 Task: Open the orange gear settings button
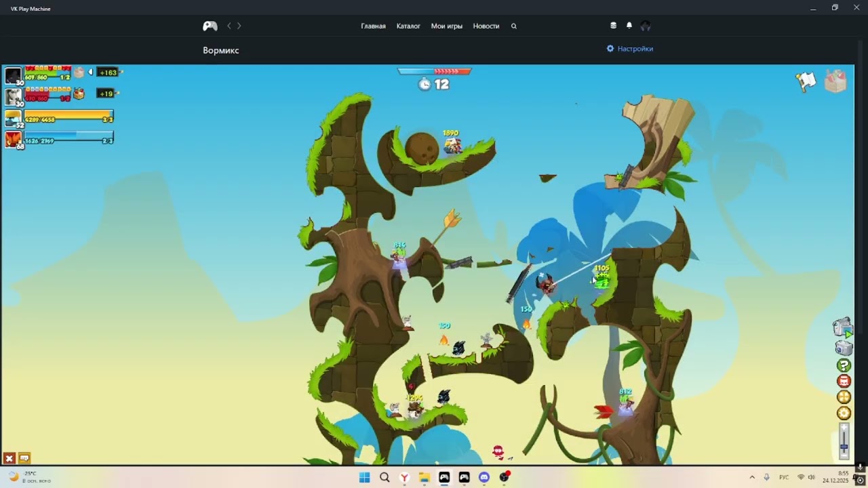coord(844,413)
